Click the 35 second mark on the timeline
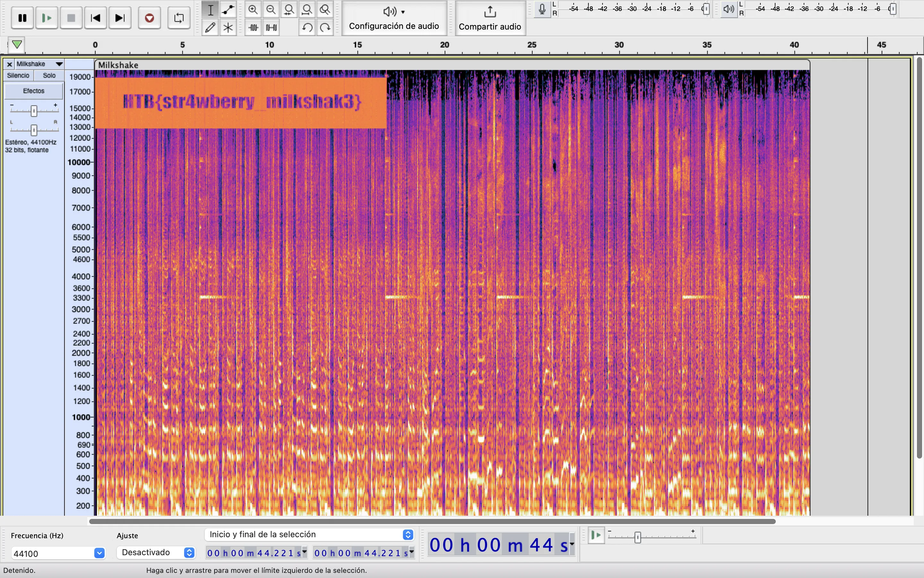924x578 pixels. pos(707,45)
